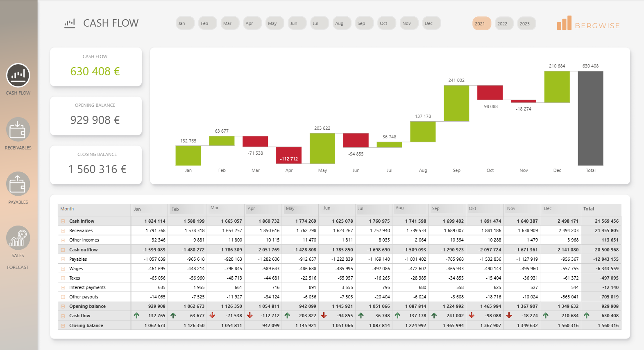Click the green up arrow in Jan cash flow
This screenshot has height=350, width=644.
point(136,316)
